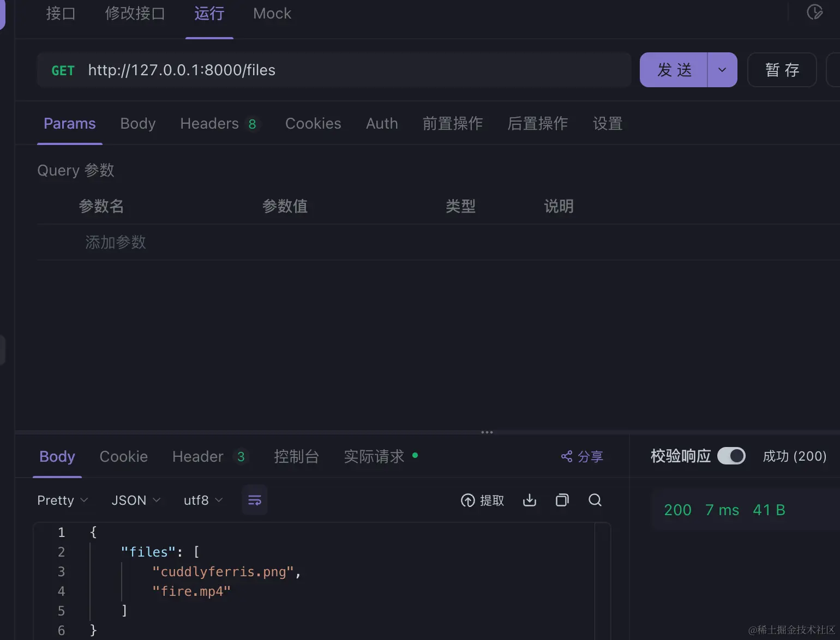Screen dimensions: 840x640
Task: Select the response Header 3 tab
Action: pyautogui.click(x=210, y=456)
